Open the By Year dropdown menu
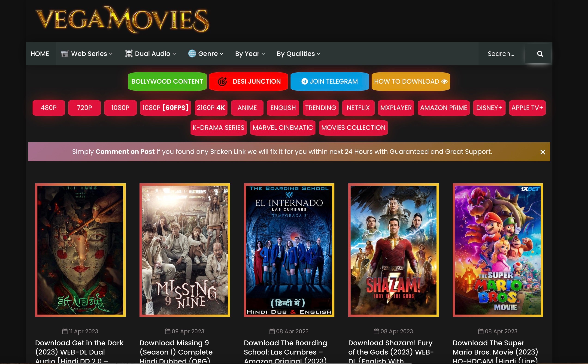Image resolution: width=588 pixels, height=364 pixels. click(x=250, y=54)
